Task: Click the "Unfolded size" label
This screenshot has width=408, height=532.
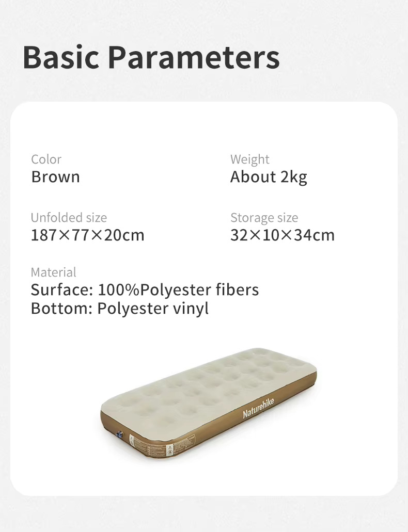Action: [69, 218]
